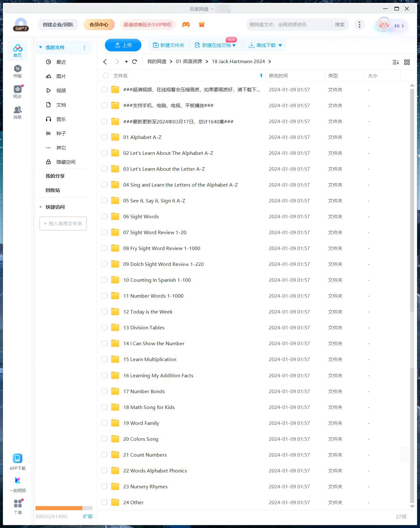Sort by 文件名 column header

[x=120, y=76]
